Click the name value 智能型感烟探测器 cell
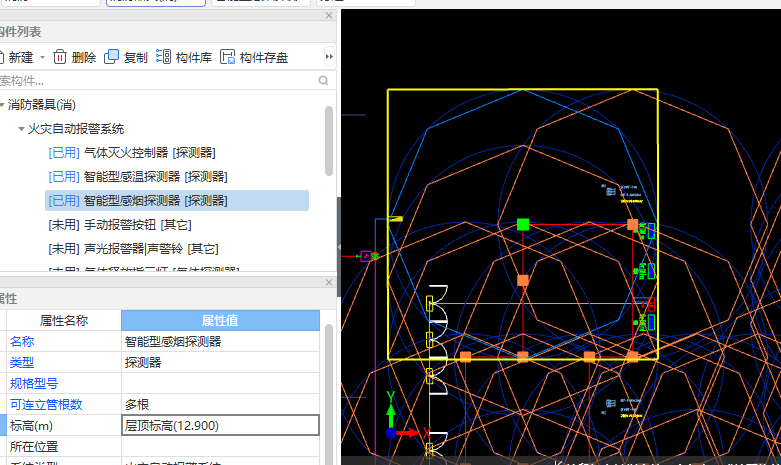The width and height of the screenshot is (781, 465). pos(220,342)
